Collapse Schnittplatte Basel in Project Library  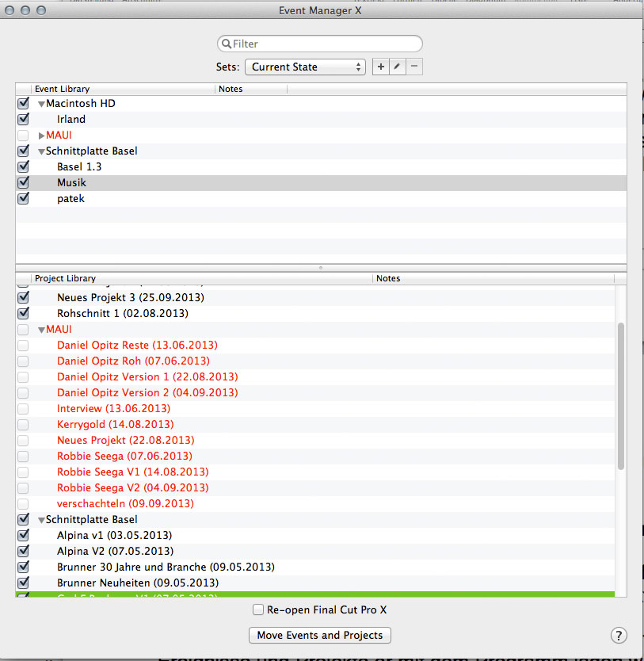coord(41,520)
